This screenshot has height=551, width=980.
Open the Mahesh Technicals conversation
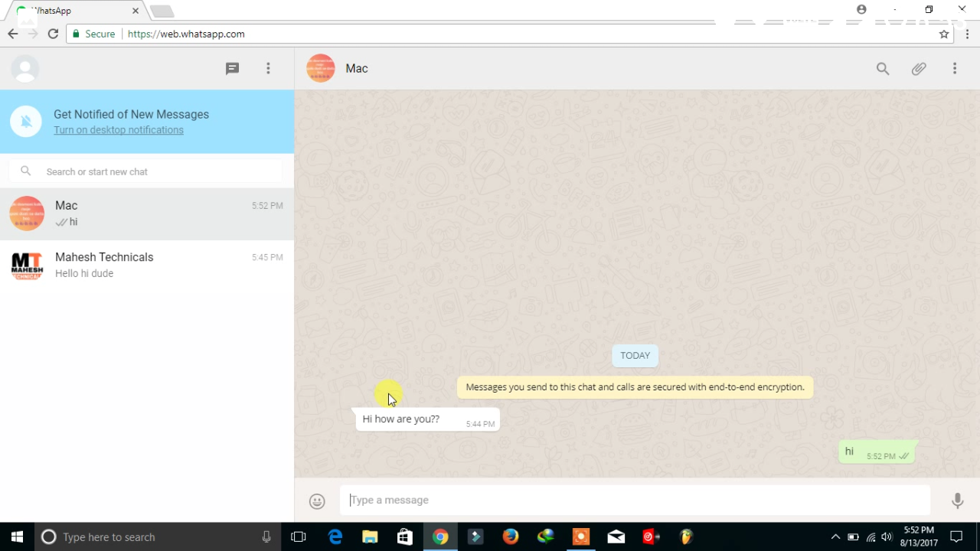point(145,265)
